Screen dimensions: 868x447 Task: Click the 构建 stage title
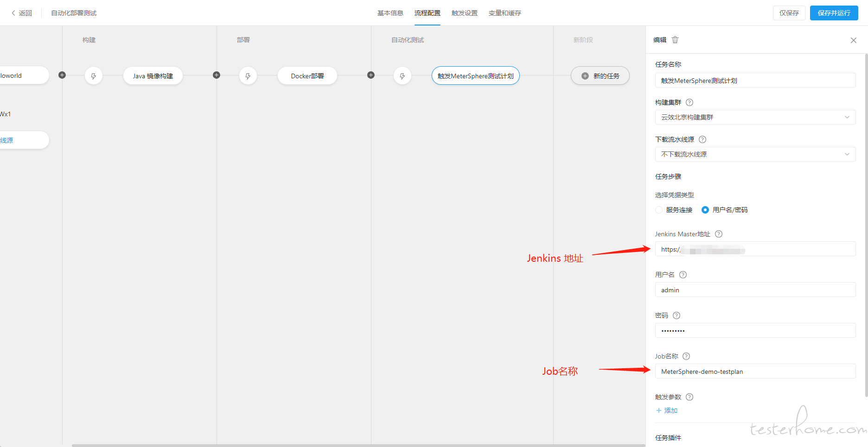(89, 40)
